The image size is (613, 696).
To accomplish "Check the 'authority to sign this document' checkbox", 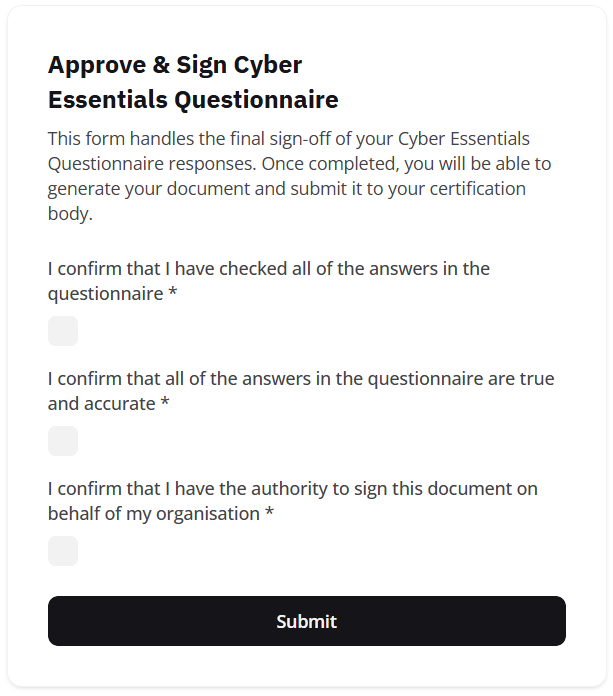I will (63, 551).
